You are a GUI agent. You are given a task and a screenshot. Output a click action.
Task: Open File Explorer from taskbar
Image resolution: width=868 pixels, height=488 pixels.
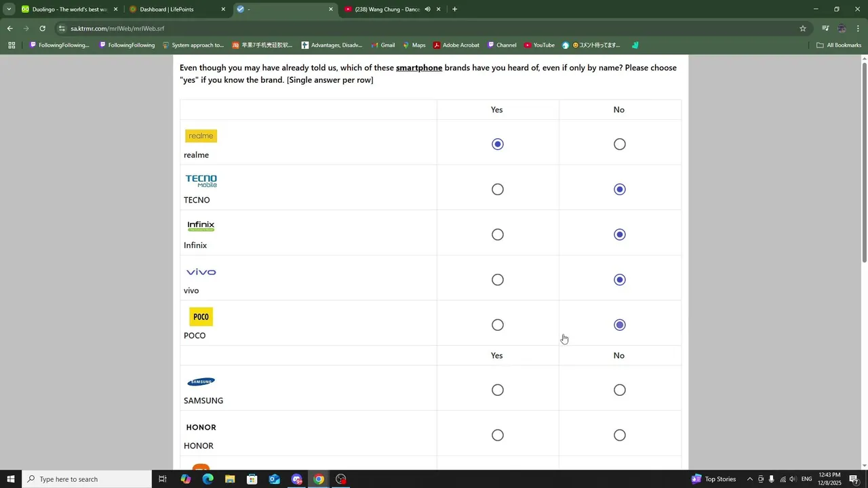230,479
